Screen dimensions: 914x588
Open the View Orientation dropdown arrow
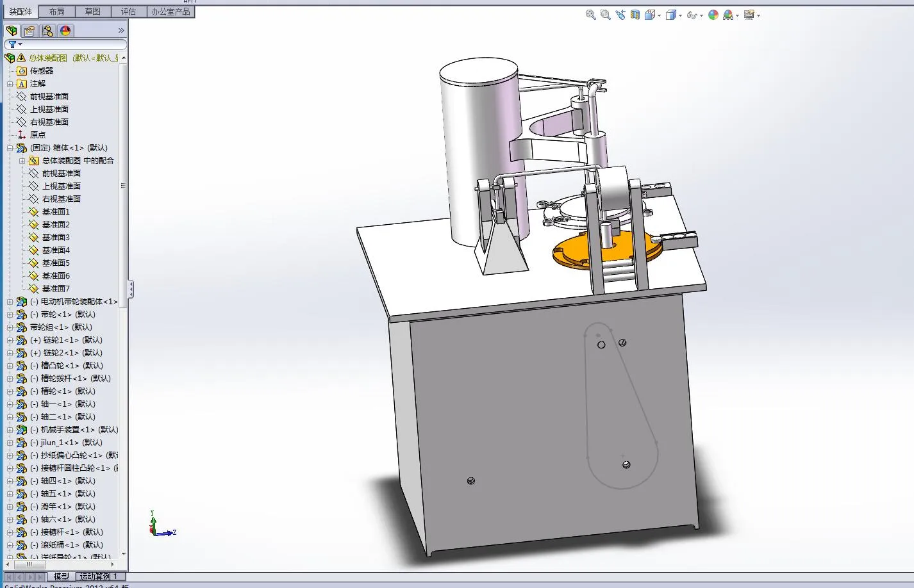pos(659,15)
